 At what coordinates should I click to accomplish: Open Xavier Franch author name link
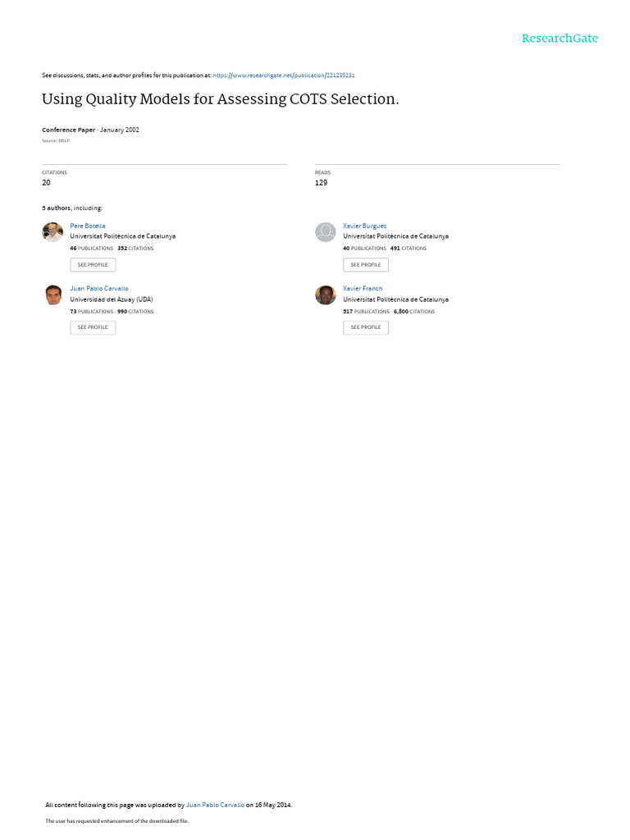(x=363, y=289)
